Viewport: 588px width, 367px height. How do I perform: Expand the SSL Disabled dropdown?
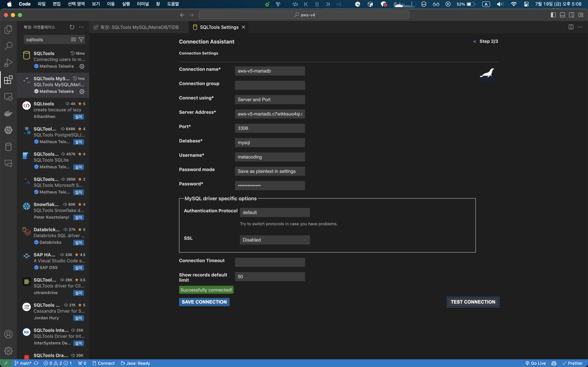(275, 240)
